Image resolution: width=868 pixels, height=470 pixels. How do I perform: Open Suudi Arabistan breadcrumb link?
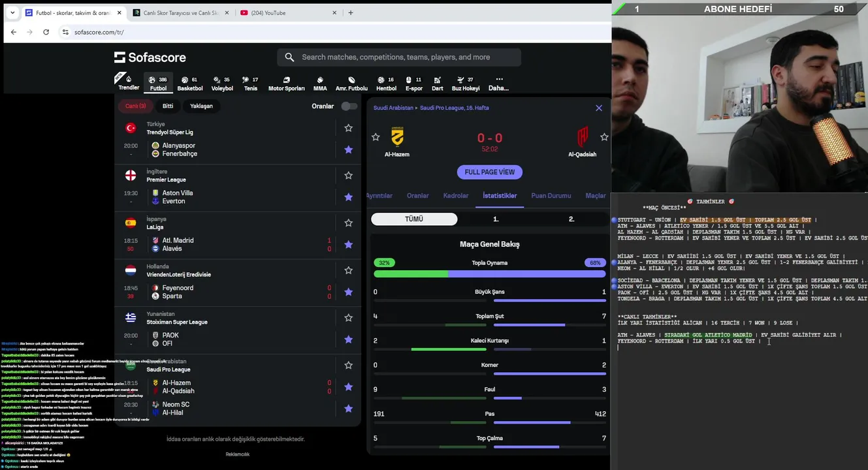click(393, 108)
